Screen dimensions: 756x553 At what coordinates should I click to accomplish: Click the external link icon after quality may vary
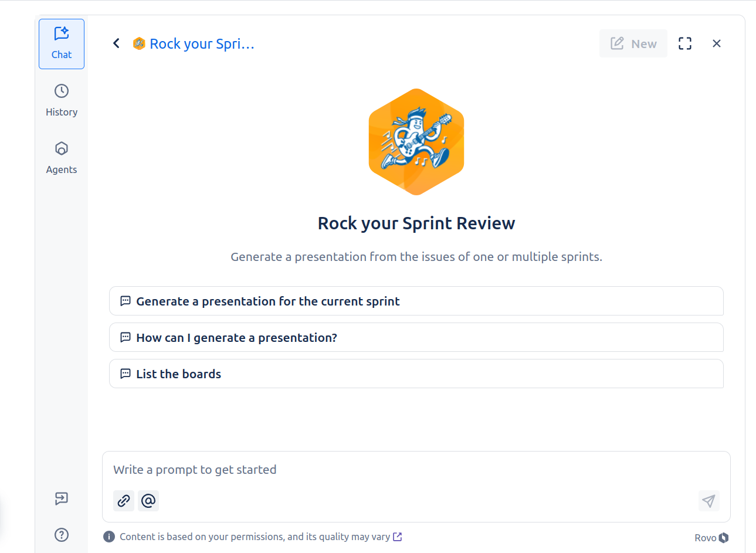398,536
